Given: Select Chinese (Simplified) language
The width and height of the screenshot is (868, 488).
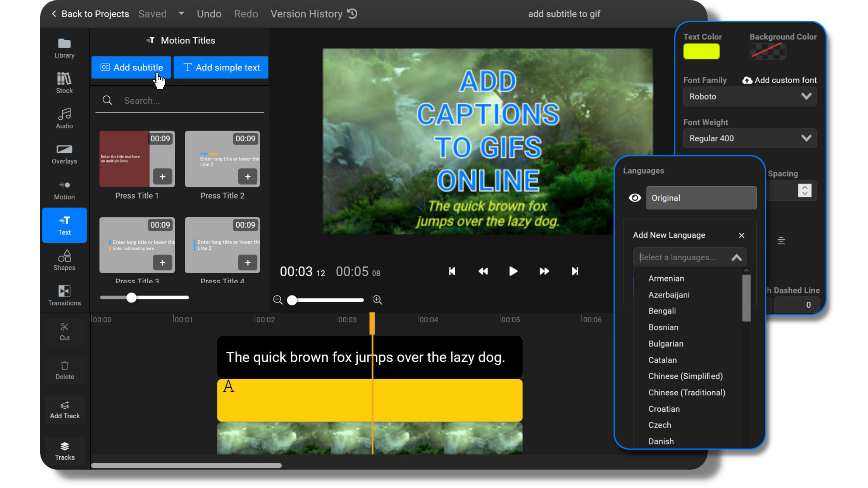Looking at the screenshot, I should [685, 376].
